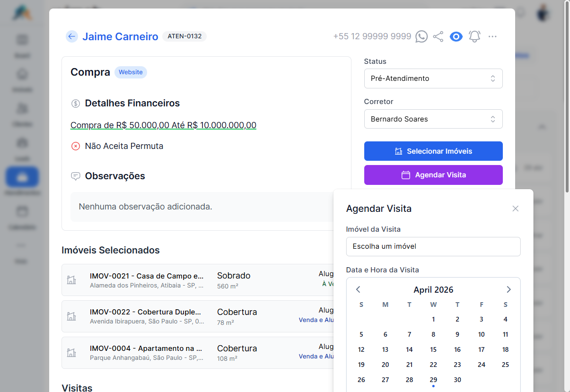Click the user avatar in top right

(x=543, y=12)
